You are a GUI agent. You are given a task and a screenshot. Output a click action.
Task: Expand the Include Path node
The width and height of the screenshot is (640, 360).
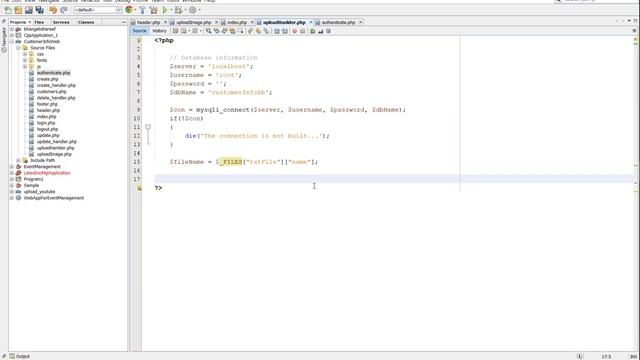(18, 160)
